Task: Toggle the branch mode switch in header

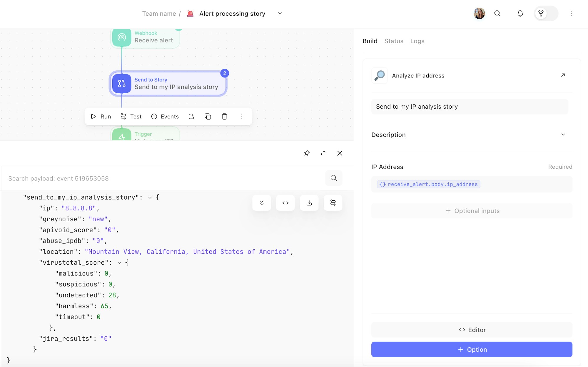Action: coord(546,14)
